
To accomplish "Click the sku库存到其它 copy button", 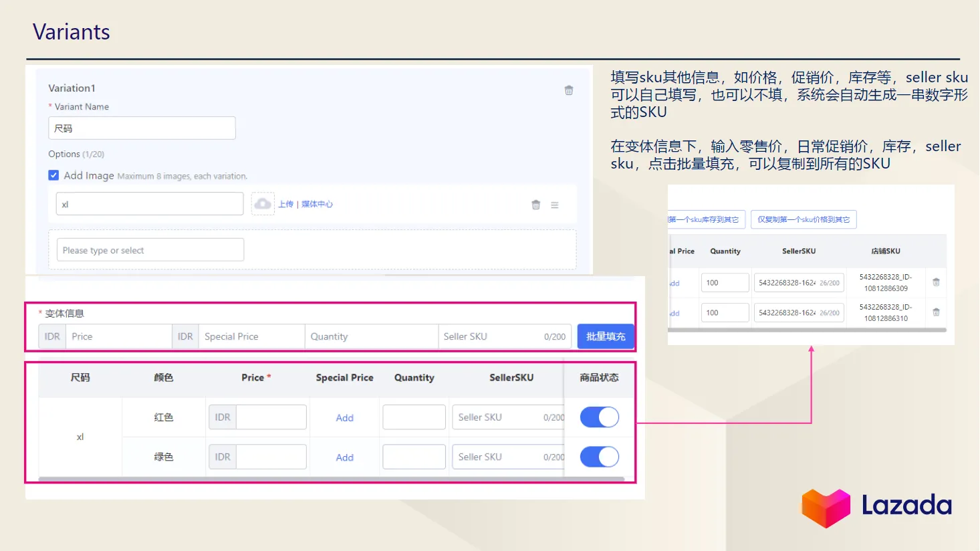I will pyautogui.click(x=706, y=219).
